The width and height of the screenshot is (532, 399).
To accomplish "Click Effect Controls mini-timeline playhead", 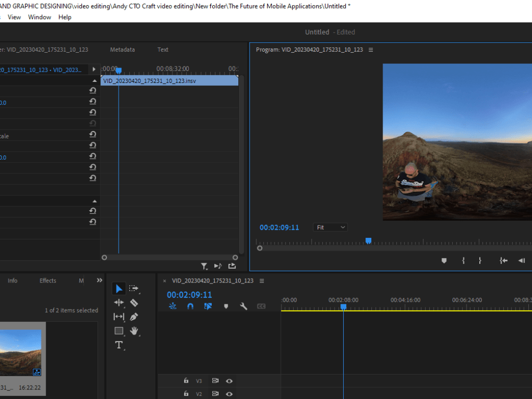I will coord(119,70).
